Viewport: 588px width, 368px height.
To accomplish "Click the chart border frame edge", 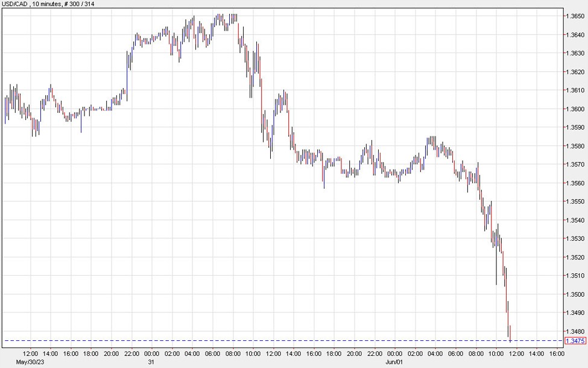I will point(1,181).
